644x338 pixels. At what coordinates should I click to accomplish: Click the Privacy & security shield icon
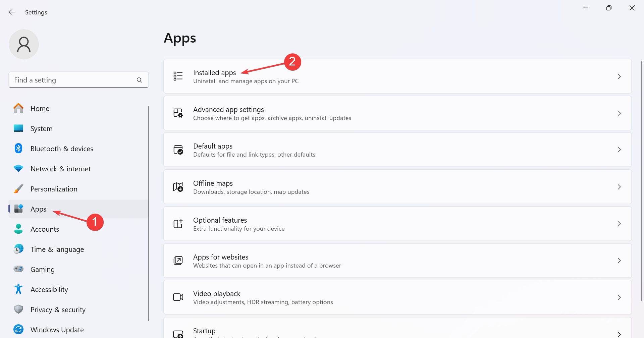click(x=18, y=309)
